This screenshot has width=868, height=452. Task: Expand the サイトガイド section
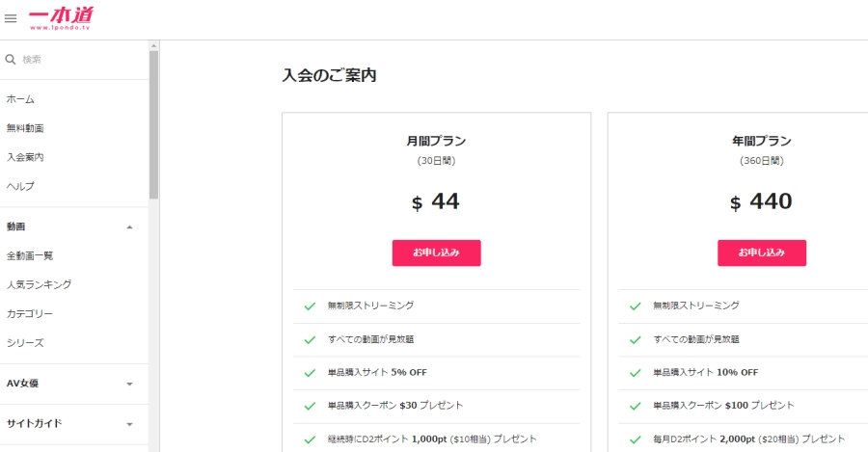(130, 424)
